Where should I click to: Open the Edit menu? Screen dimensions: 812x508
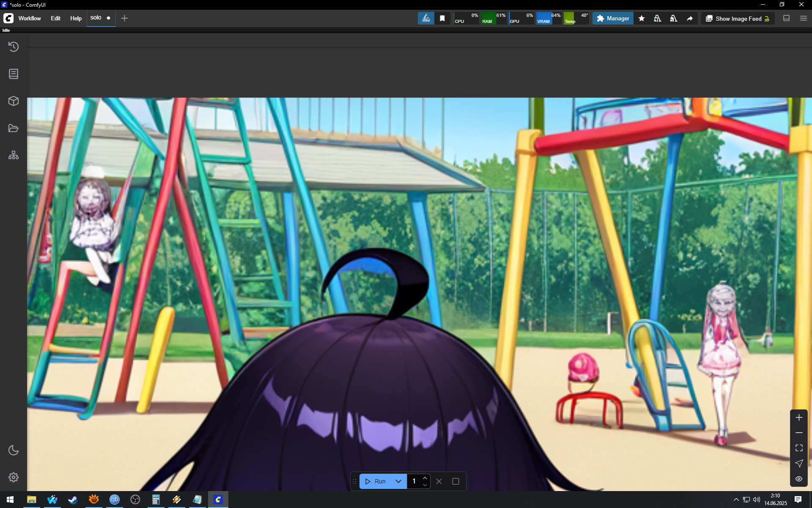[55, 18]
